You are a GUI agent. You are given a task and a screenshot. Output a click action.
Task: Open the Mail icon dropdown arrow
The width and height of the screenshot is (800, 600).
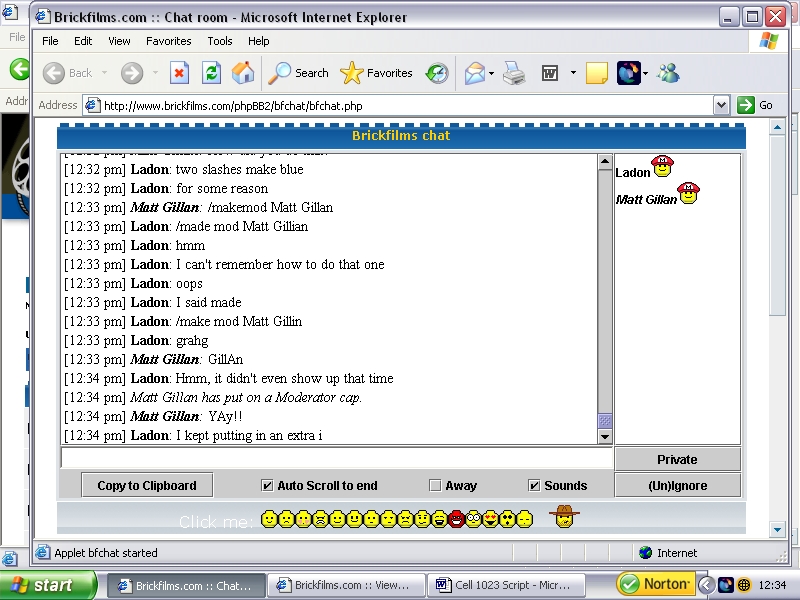tap(491, 73)
